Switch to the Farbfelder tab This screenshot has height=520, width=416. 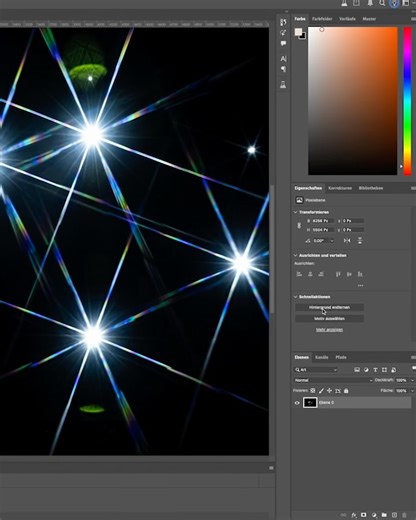click(322, 19)
